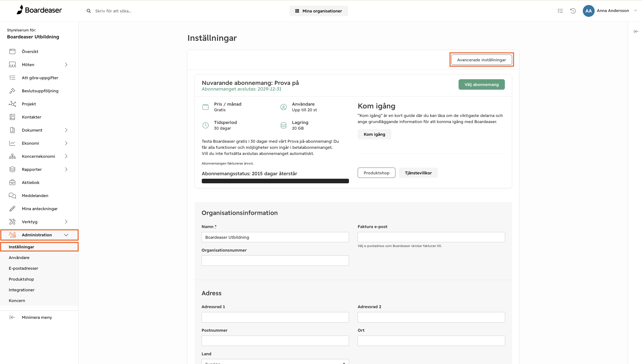Click the Boardeaser logo
The height and width of the screenshot is (364, 642).
pyautogui.click(x=39, y=10)
